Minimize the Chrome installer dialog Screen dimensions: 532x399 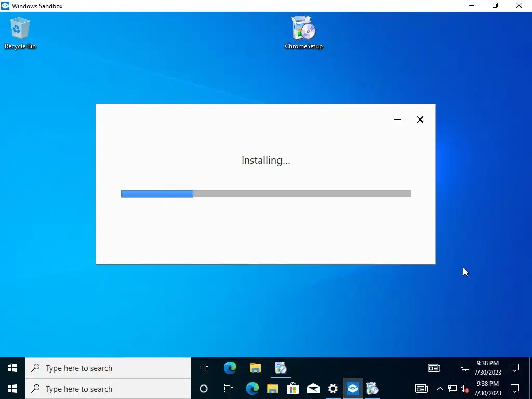397,119
